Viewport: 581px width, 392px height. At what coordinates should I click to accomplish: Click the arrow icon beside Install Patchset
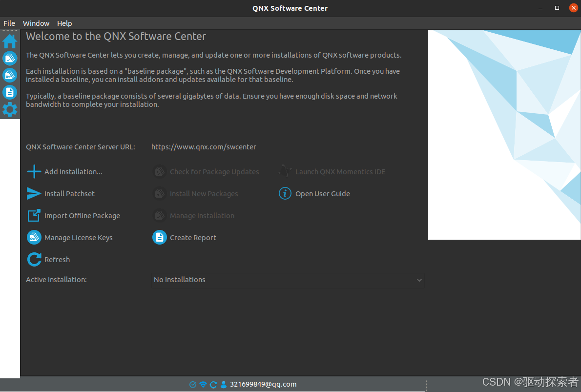pyautogui.click(x=34, y=193)
